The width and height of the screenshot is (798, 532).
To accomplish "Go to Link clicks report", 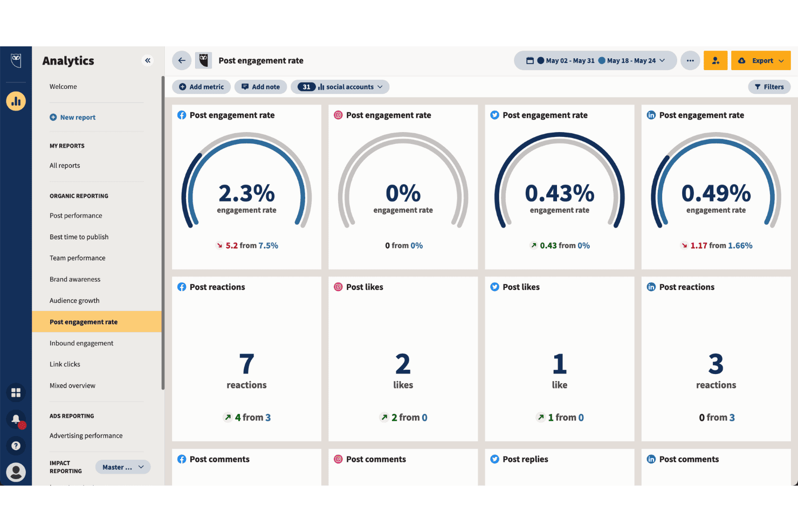I will (x=65, y=364).
